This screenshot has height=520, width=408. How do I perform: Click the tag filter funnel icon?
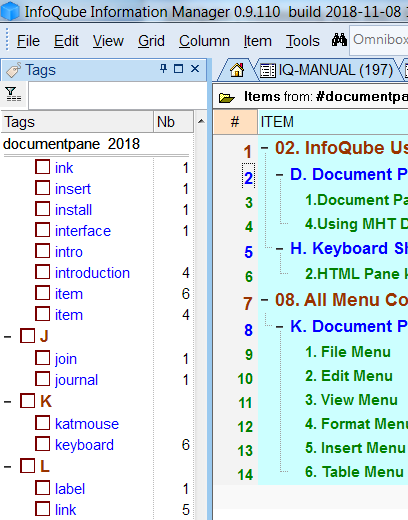click(x=13, y=94)
